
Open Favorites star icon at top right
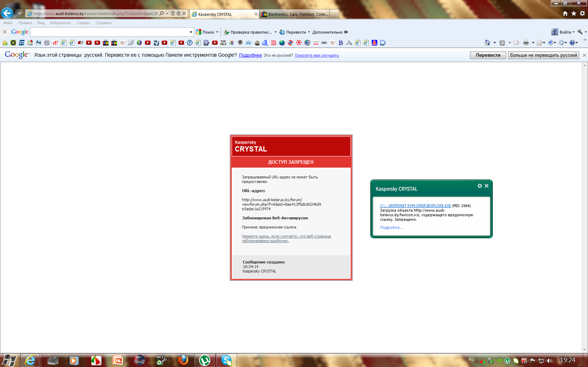coord(574,13)
